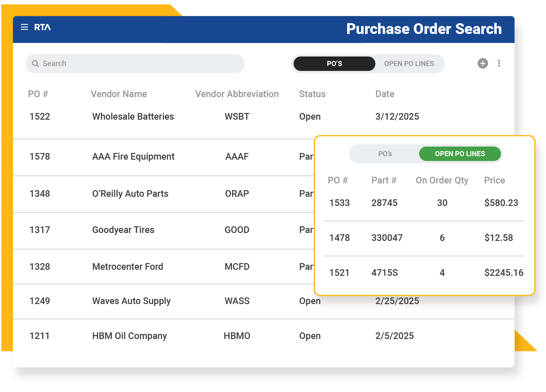Image resolution: width=546 pixels, height=392 pixels.
Task: Open PO line 1521 in popup
Action: (x=339, y=273)
